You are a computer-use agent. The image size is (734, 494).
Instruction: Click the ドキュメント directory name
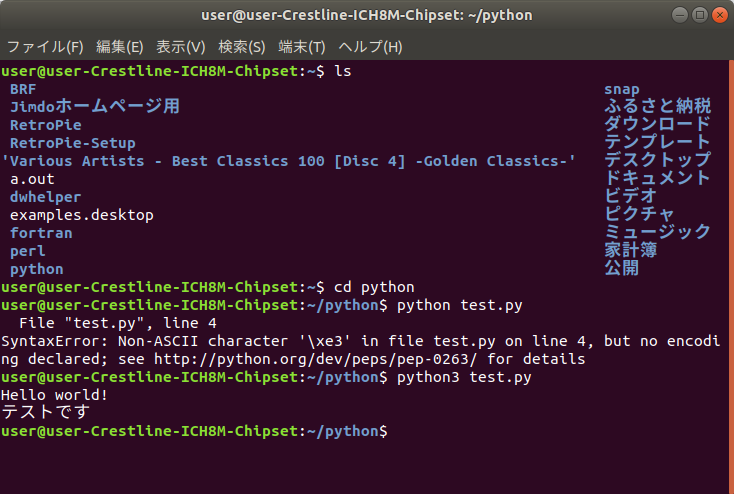pos(658,178)
